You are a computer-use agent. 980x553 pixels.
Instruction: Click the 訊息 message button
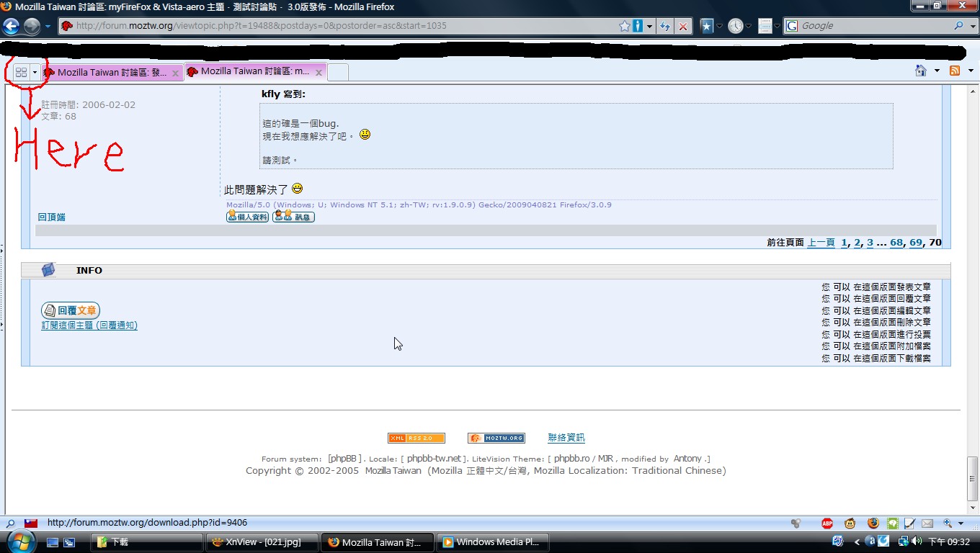coord(293,217)
